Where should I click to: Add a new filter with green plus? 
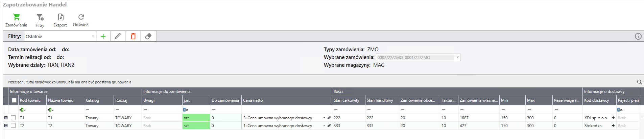pos(103,36)
